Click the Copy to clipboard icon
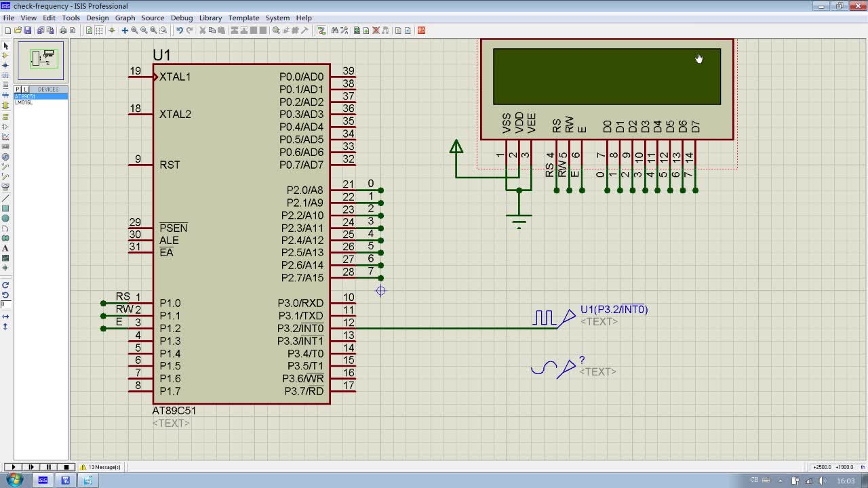Image resolution: width=868 pixels, height=488 pixels. point(212,30)
